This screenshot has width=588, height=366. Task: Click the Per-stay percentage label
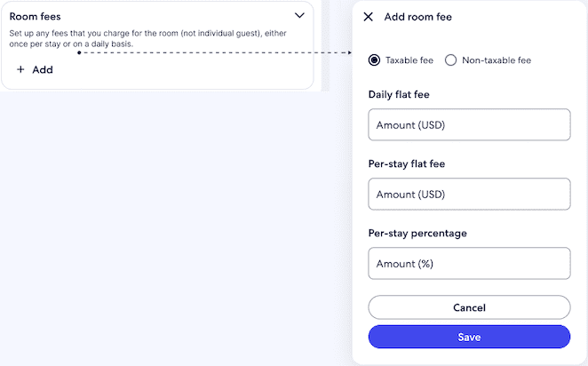click(x=417, y=233)
